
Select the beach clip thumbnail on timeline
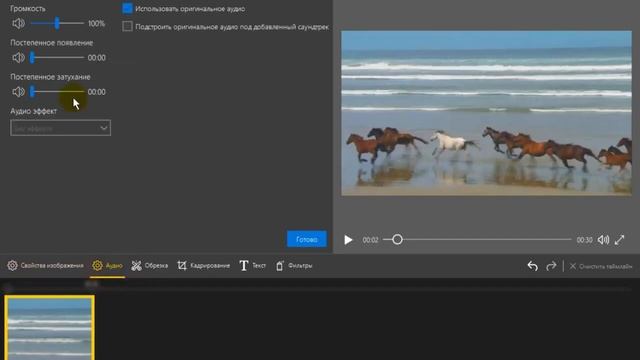click(x=50, y=328)
